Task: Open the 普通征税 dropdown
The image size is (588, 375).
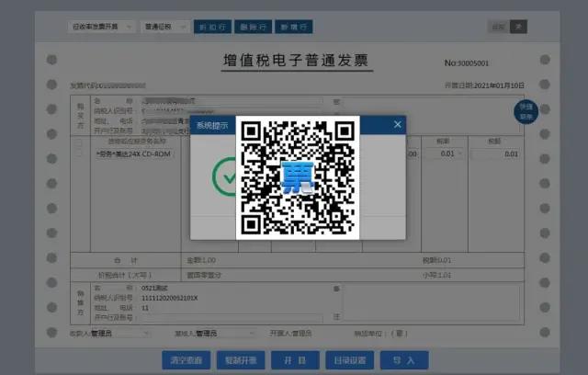Action: pyautogui.click(x=165, y=27)
